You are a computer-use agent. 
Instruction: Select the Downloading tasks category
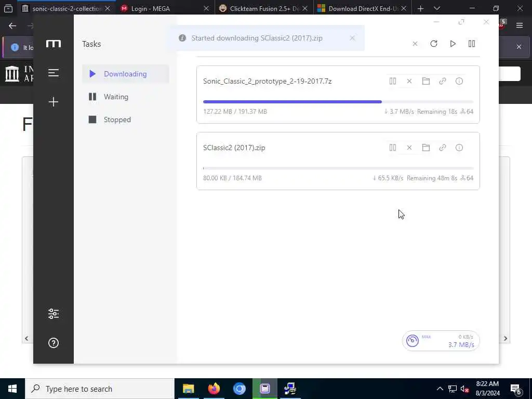click(x=126, y=74)
